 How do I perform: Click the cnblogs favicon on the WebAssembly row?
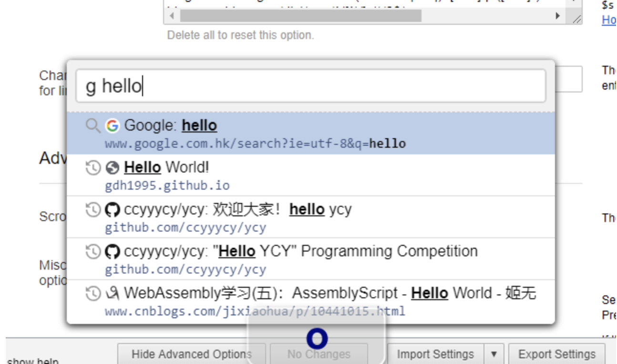pos(112,293)
